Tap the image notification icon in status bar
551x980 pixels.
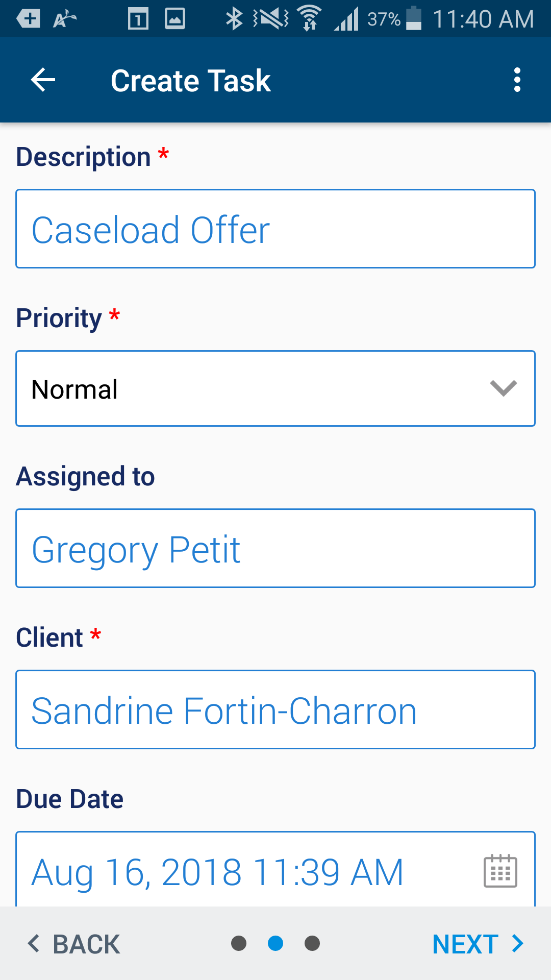[175, 19]
